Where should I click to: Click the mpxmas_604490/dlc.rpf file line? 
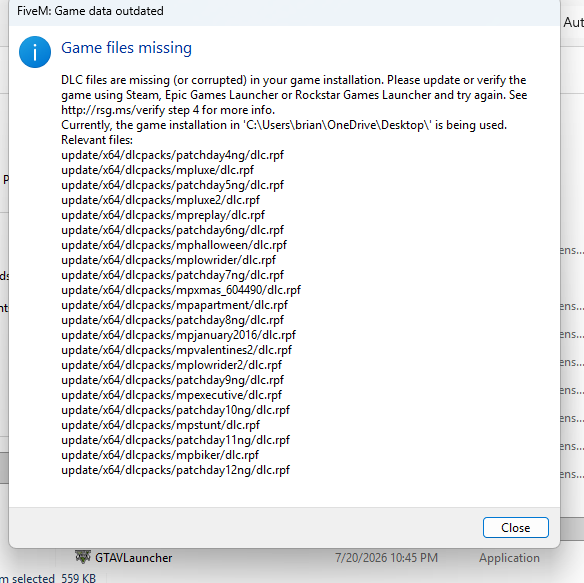tap(181, 290)
